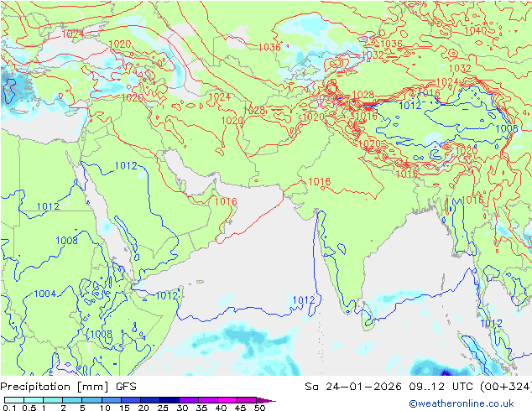
Task: Click the blue '1004' isobar label
Action: click(x=45, y=294)
